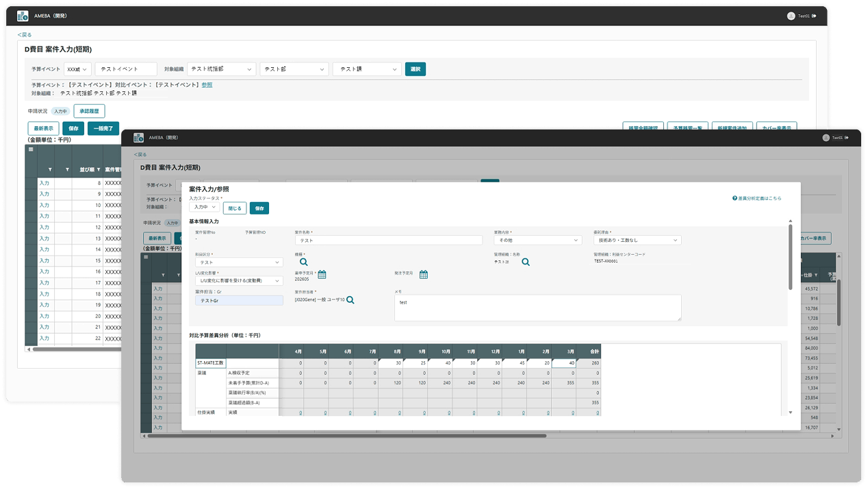Click the 案件担当Gr field showing テストGr
The width and height of the screenshot is (868, 492).
point(239,300)
